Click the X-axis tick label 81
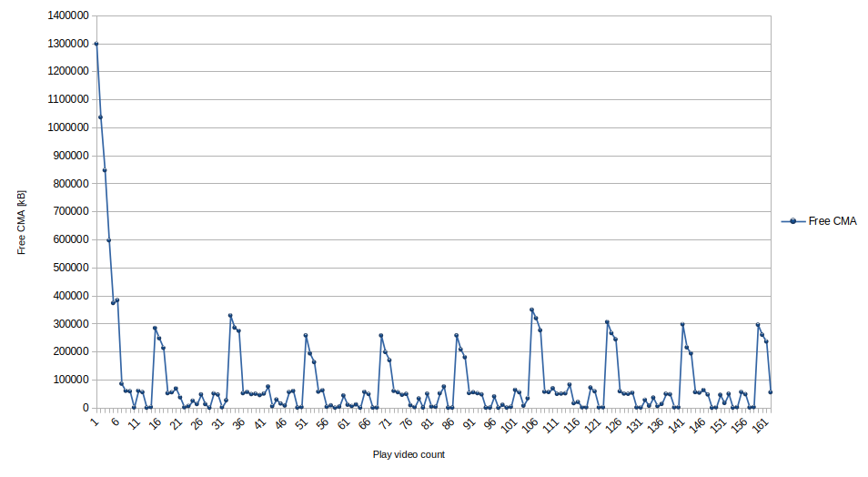The height and width of the screenshot is (477, 868). point(428,424)
